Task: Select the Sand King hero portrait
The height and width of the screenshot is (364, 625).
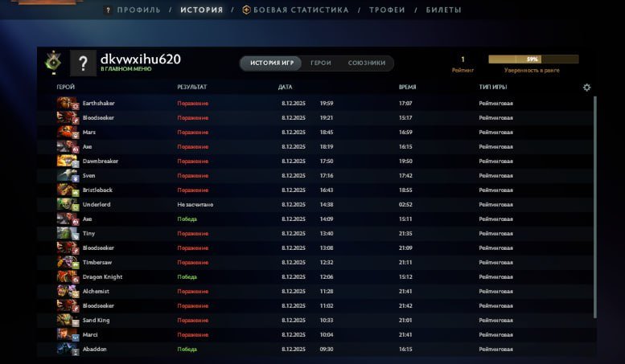Action: [x=68, y=320]
